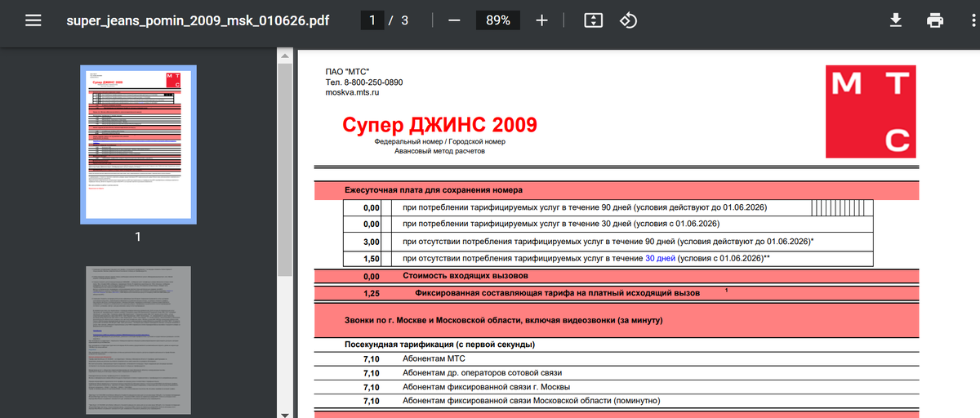
Task: Select the second page thumbnail
Action: pos(138,341)
